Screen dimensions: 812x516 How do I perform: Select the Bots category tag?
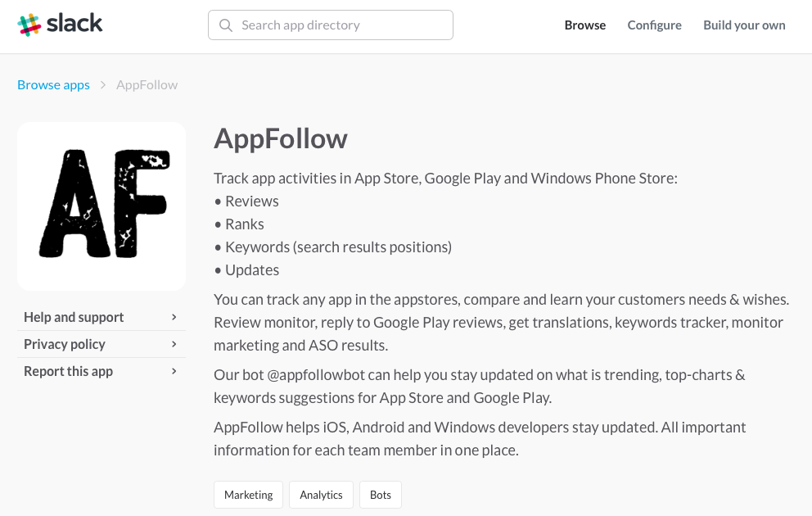(x=381, y=495)
